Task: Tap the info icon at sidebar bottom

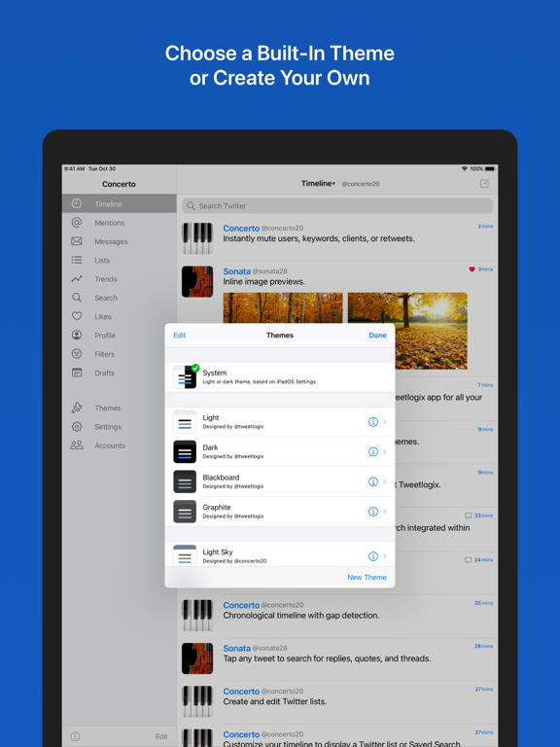Action: [x=75, y=736]
